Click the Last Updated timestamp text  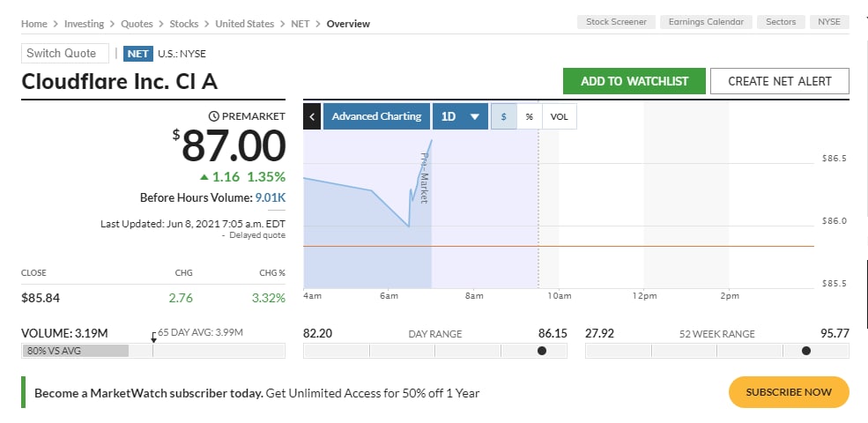193,224
